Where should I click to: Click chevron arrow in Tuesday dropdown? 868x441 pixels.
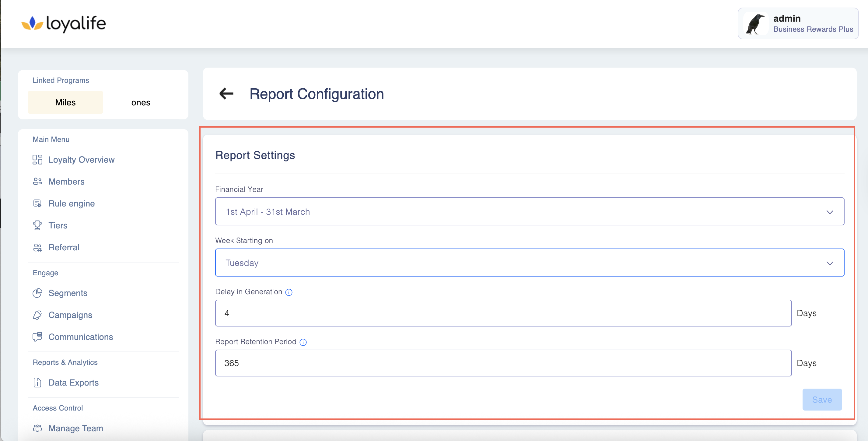pos(830,263)
